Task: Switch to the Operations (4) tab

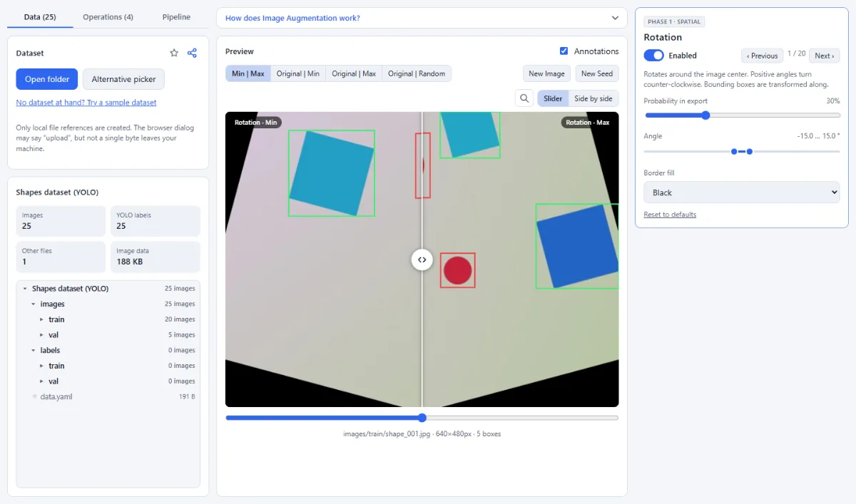Action: click(x=108, y=16)
